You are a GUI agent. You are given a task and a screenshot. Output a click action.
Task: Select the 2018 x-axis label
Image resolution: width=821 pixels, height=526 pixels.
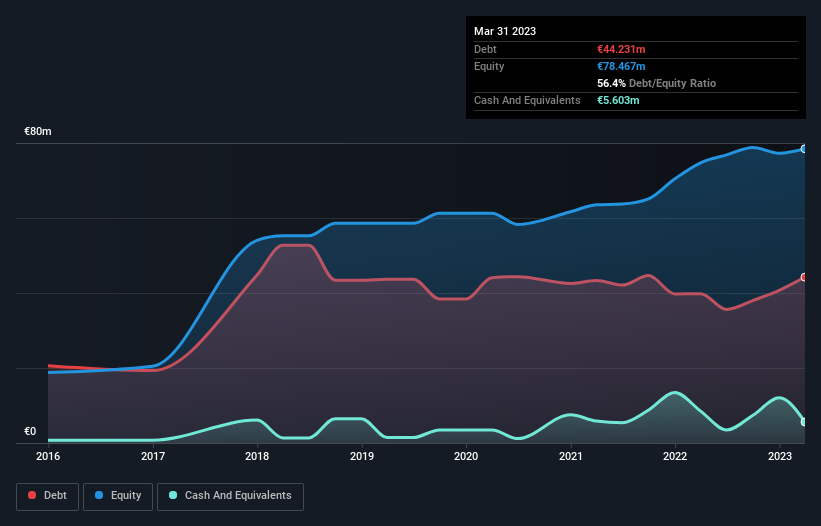257,456
